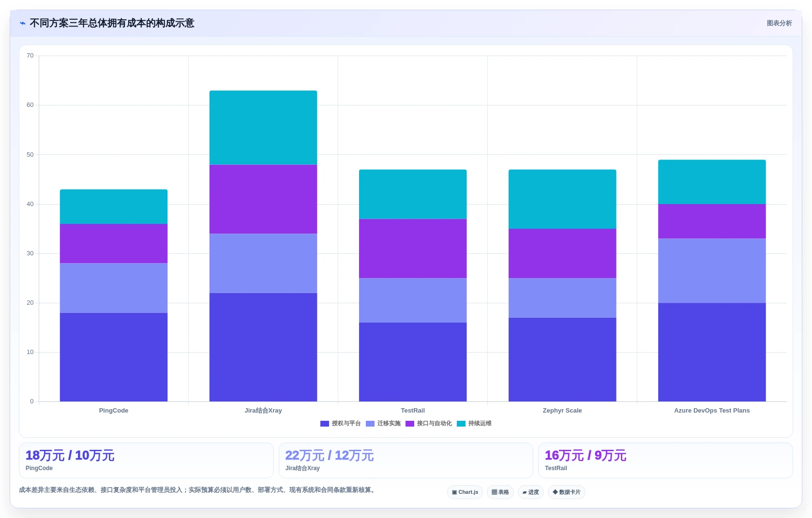The image size is (812, 518).
Task: Click the Chart.js chip
Action: click(x=465, y=492)
